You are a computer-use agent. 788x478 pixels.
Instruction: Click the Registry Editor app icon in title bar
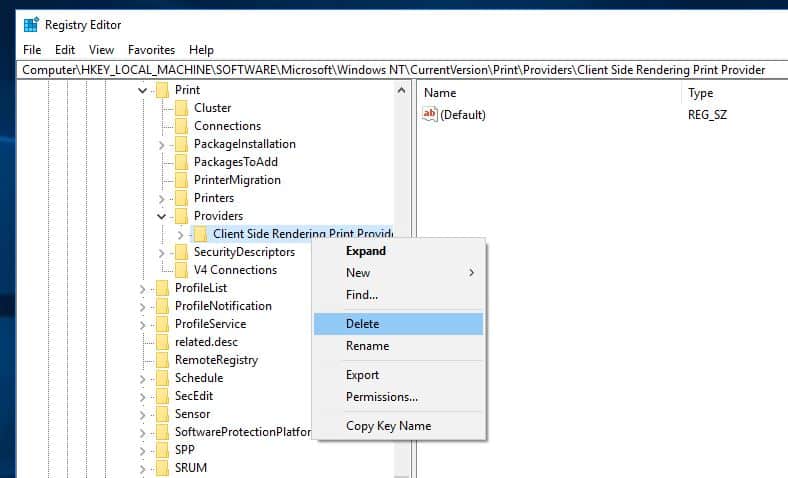tap(31, 25)
